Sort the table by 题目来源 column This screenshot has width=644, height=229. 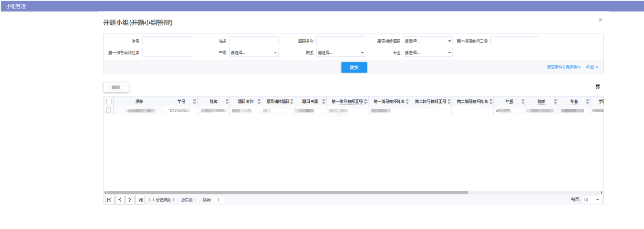point(324,102)
